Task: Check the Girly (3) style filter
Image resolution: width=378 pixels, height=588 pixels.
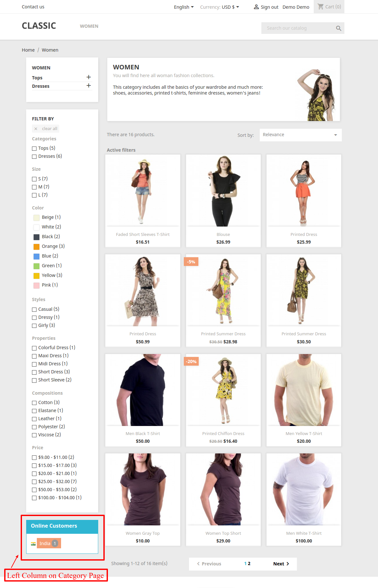Action: coord(34,326)
